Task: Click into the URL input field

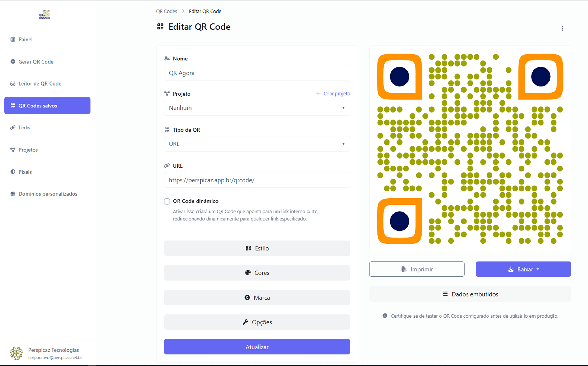Action: pos(257,180)
